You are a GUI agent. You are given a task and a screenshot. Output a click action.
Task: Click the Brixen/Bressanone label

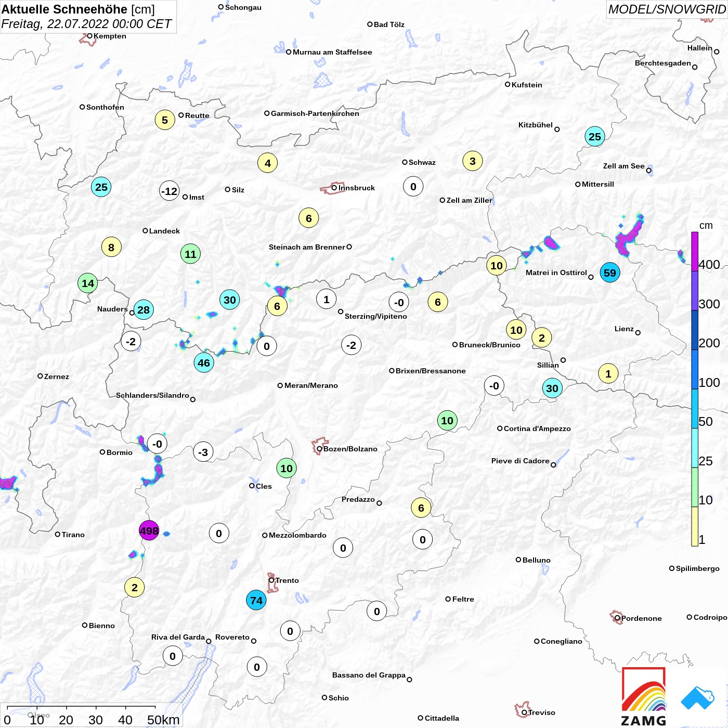click(431, 371)
